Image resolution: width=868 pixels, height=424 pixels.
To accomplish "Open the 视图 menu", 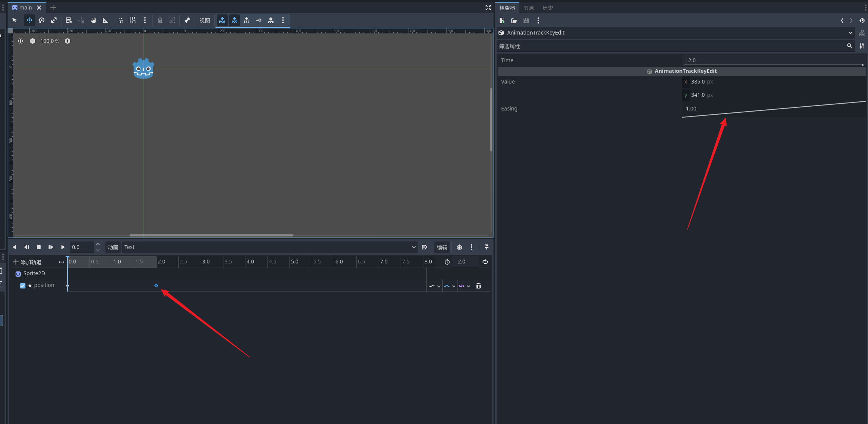I will coord(205,20).
